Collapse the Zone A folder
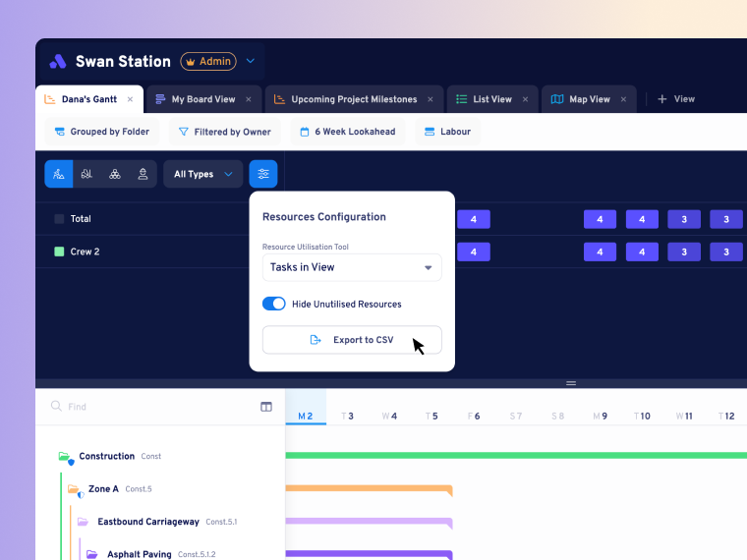This screenshot has height=560, width=747. (75, 489)
